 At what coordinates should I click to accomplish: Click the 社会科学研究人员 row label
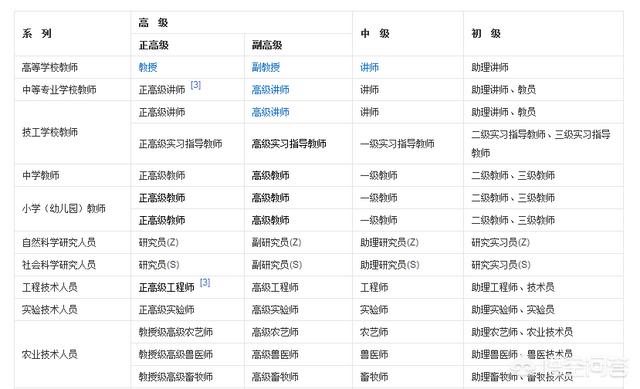tap(59, 265)
